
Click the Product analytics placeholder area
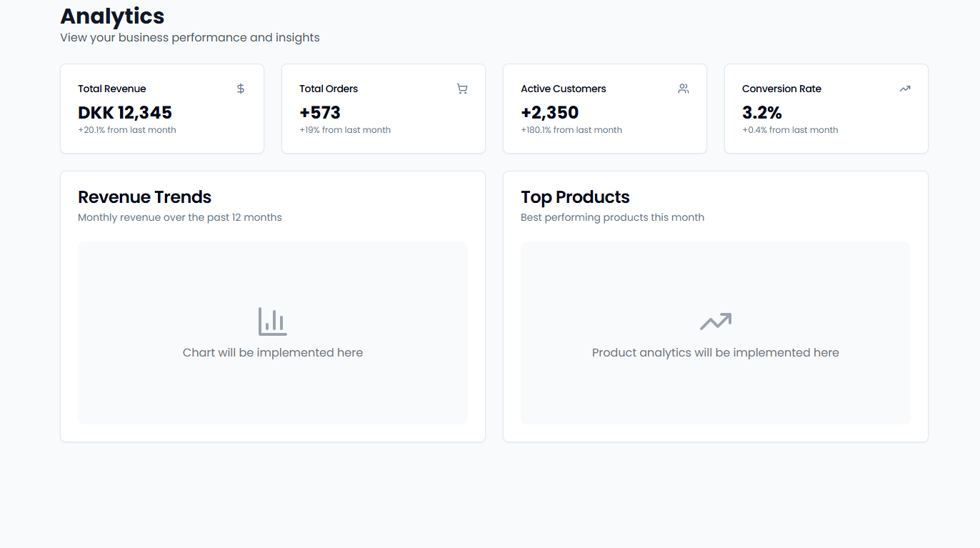716,352
